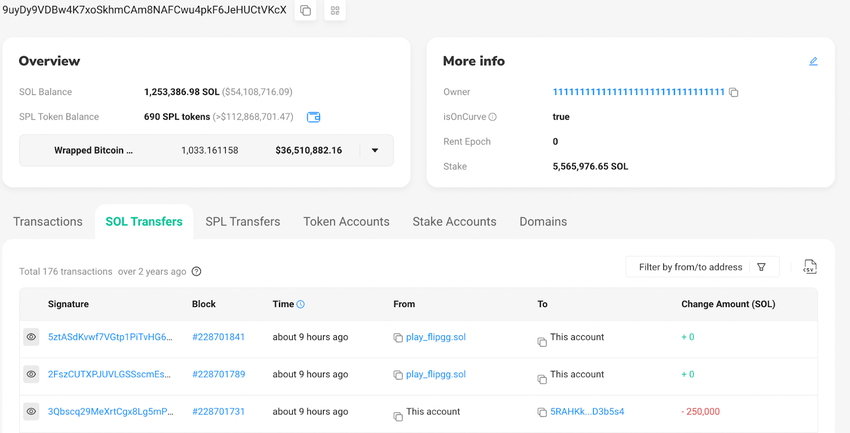Viewport: 850px width, 433px height.
Task: Open the isOnCurve info tooltip icon
Action: (492, 117)
